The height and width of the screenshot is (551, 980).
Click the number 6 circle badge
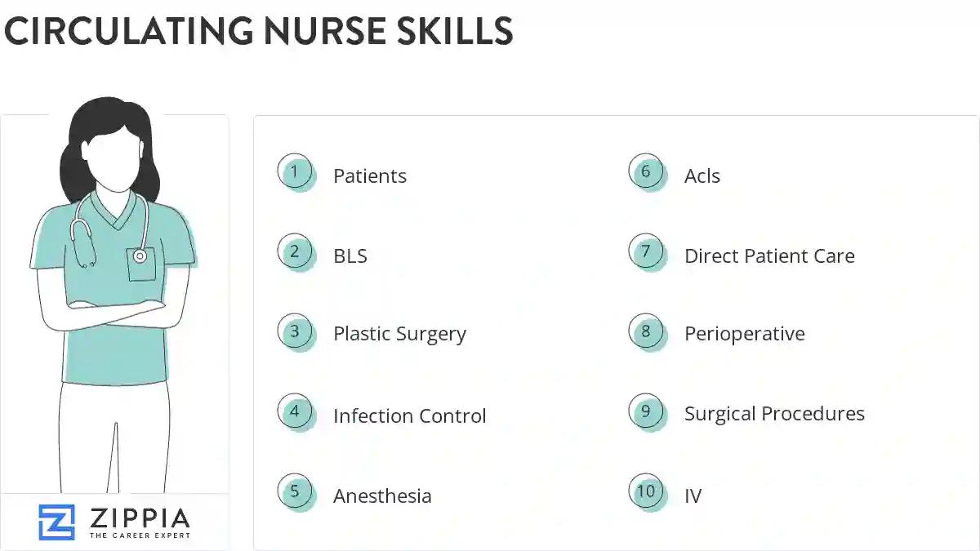click(646, 172)
